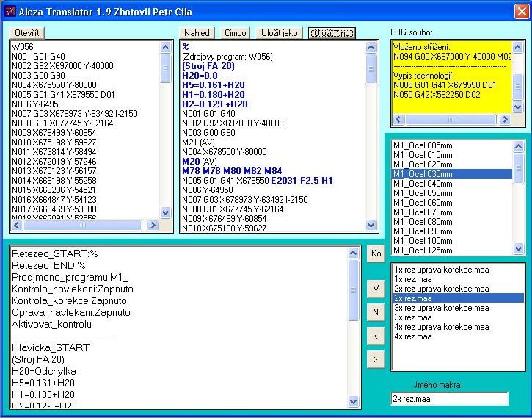Select the highlighted 2x rez.maa macro
Image resolution: width=532 pixels, height=418 pixels.
coord(458,298)
